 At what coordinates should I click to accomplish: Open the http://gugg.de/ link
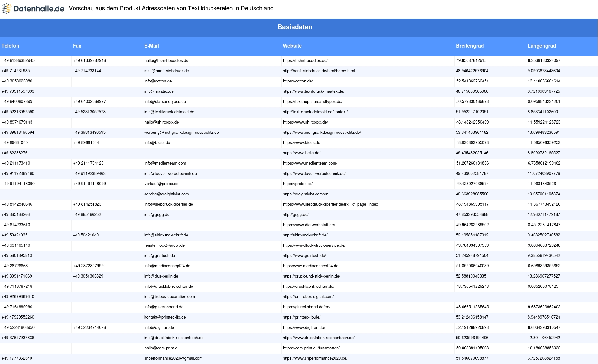(x=296, y=215)
